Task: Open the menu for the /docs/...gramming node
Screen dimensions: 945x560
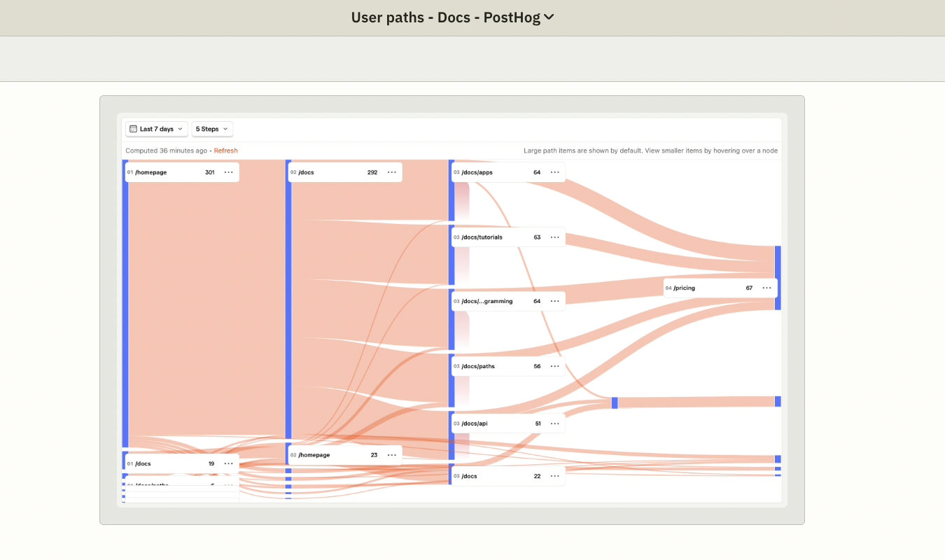Action: [x=554, y=301]
